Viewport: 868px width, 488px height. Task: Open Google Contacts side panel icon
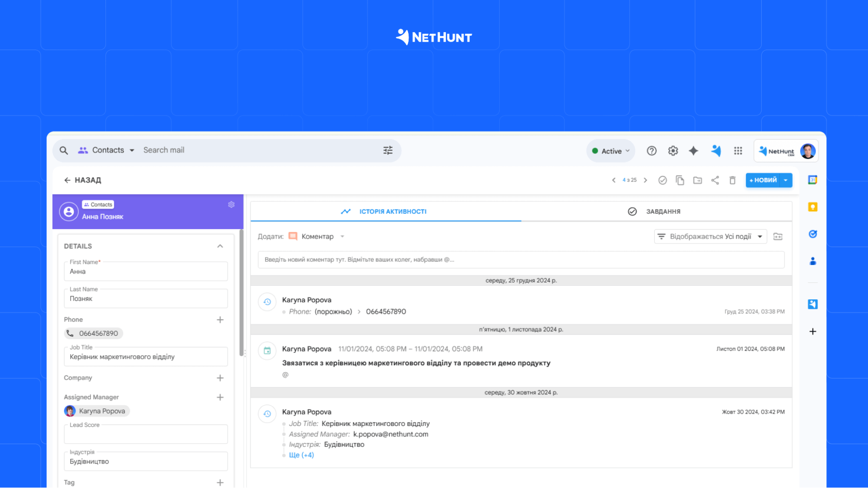[812, 261]
